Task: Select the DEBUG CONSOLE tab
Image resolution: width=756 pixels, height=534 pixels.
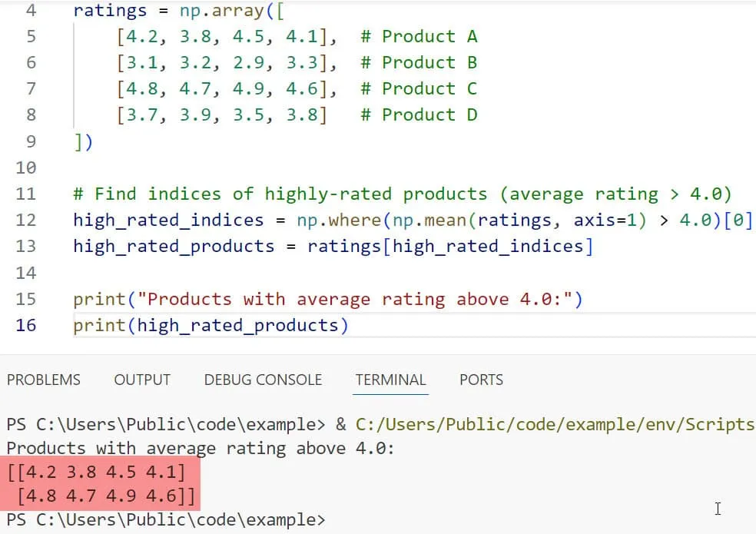Action: coord(263,380)
